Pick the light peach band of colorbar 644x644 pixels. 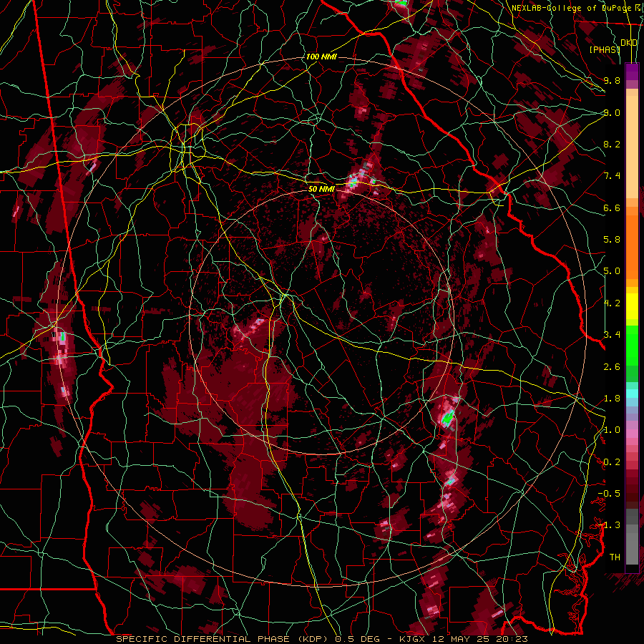[632, 148]
